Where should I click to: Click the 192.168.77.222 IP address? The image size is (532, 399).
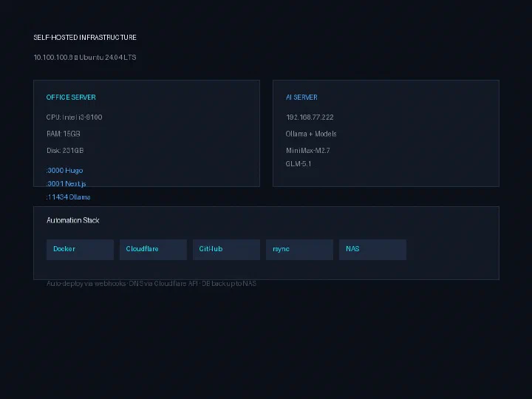tap(310, 117)
